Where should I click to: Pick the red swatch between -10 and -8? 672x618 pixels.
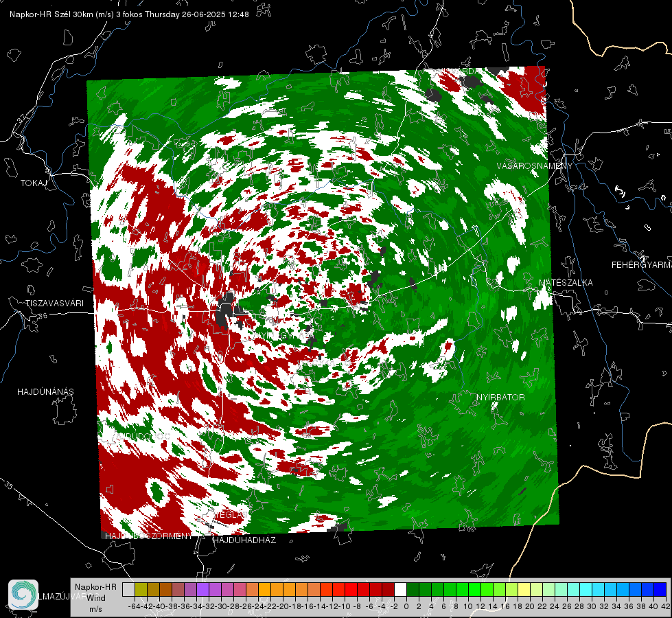point(351,589)
